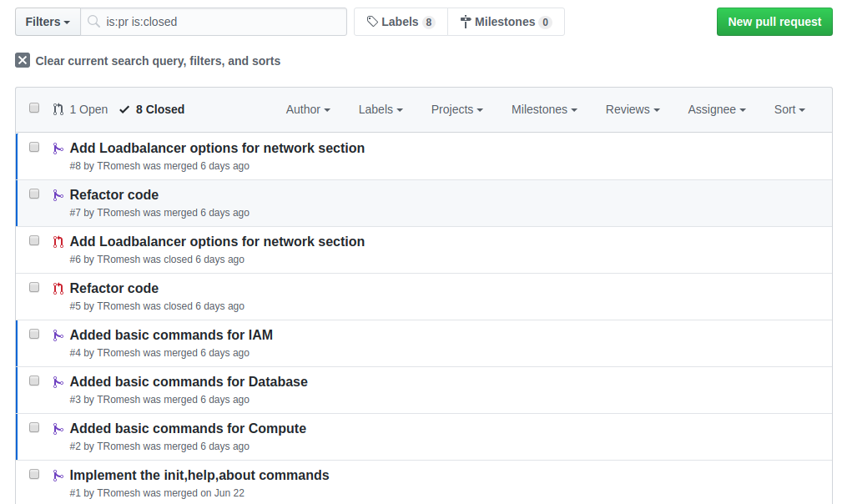Screen dimensions: 842x504
Task: Click closed pull request icon for #5
Action: click(x=58, y=289)
